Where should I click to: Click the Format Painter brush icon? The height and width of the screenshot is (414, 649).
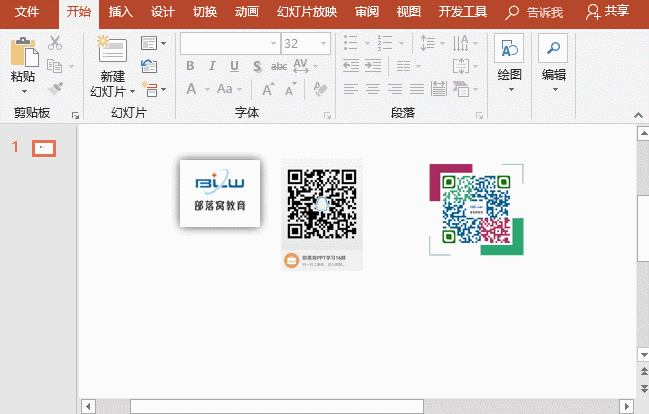tap(54, 88)
